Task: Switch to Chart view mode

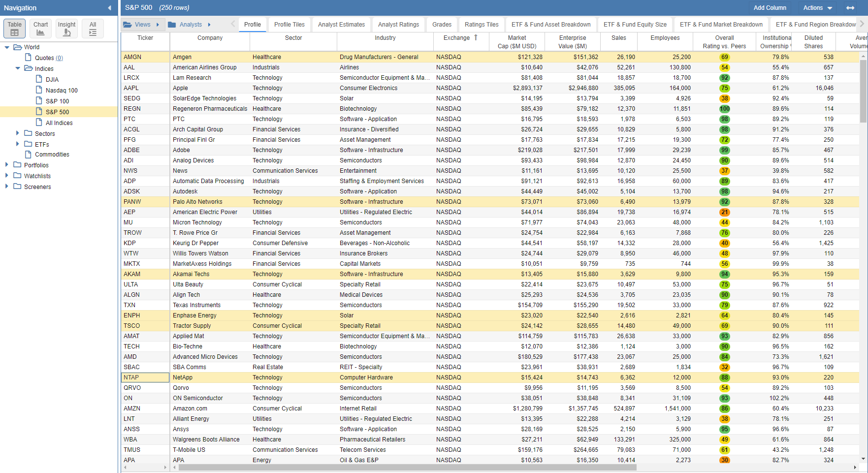Action: tap(40, 29)
